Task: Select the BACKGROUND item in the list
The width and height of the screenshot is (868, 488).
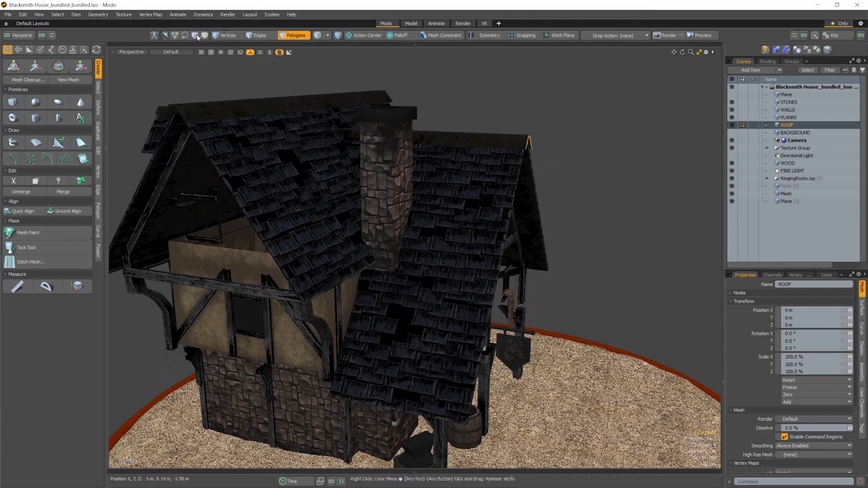Action: (795, 133)
